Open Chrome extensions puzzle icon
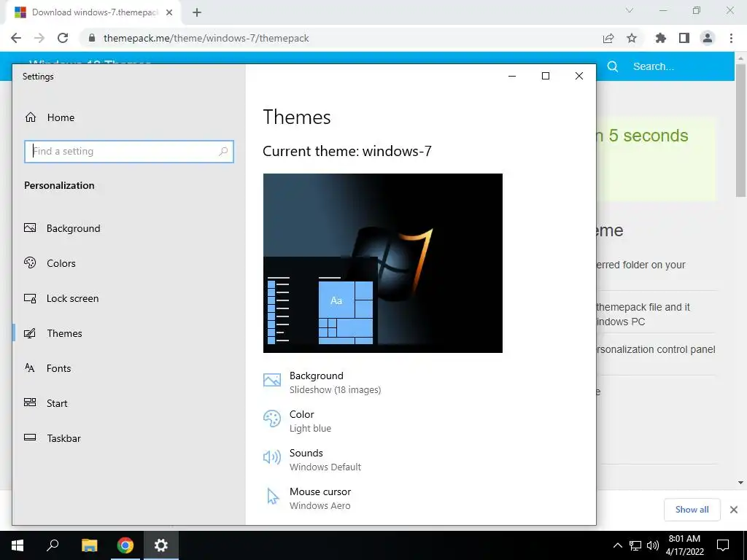 click(x=661, y=38)
